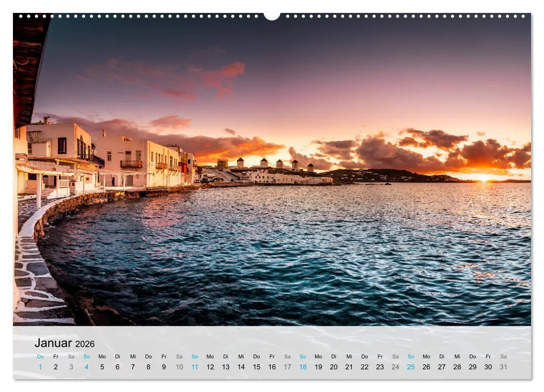Select midweek date 15
Image resolution: width=544 pixels, height=392 pixels.
coord(256,367)
